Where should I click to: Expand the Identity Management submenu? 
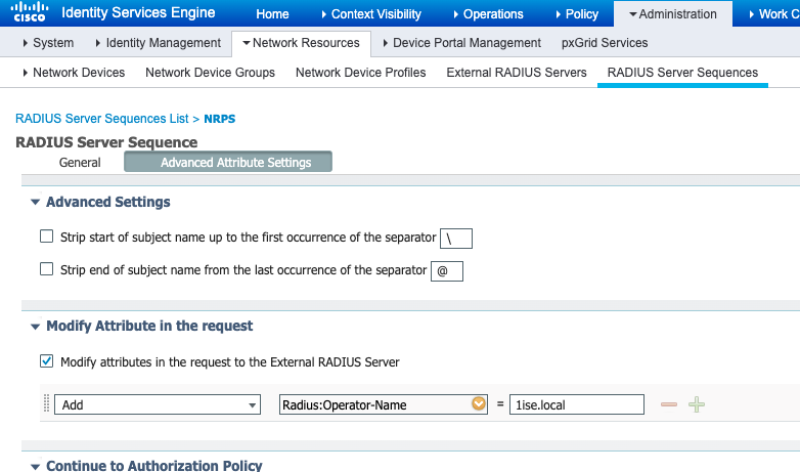pos(158,43)
